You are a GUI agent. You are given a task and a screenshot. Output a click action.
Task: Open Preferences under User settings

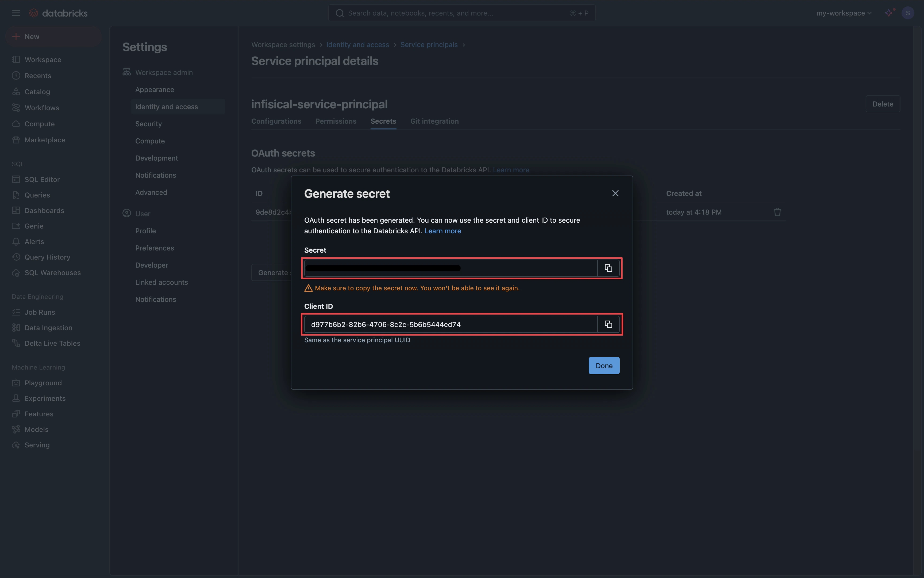tap(155, 248)
